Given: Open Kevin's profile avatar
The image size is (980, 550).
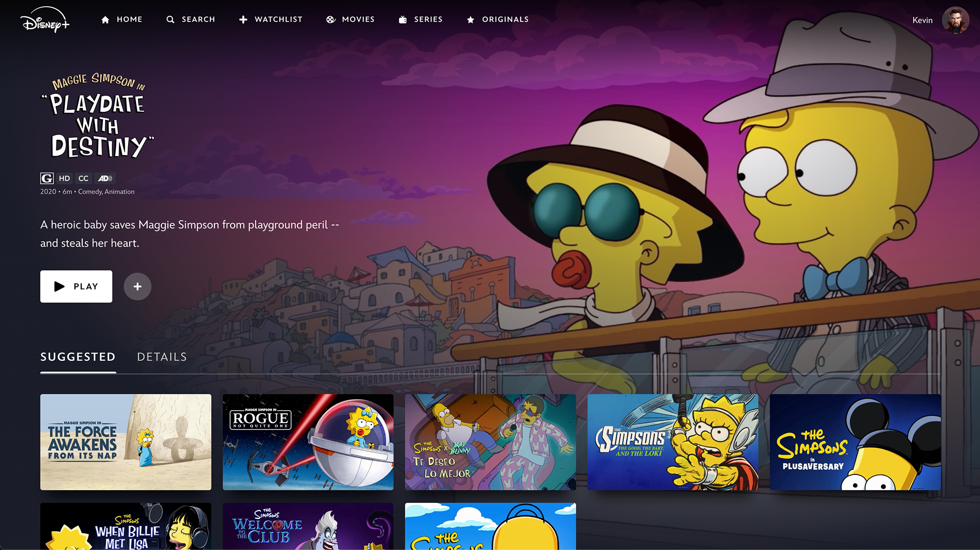Looking at the screenshot, I should tap(955, 20).
